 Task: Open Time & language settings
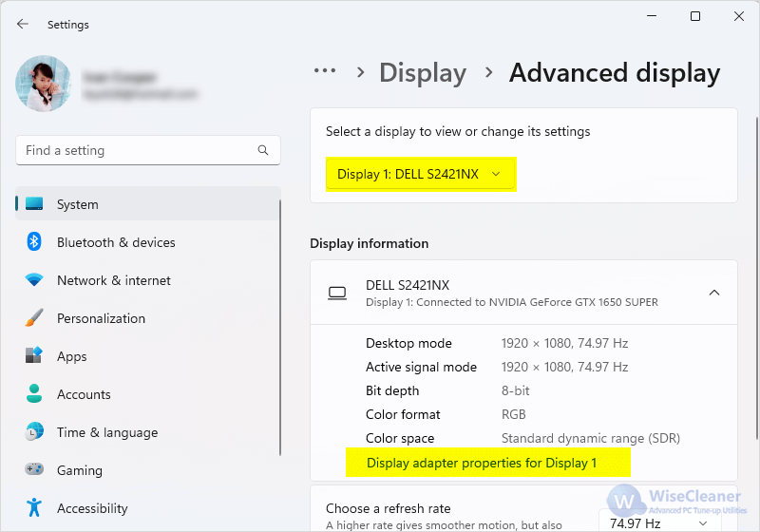(x=148, y=432)
